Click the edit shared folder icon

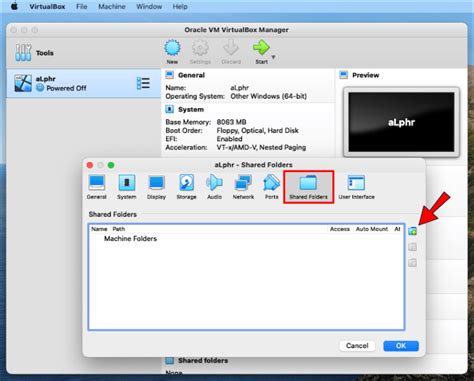pyautogui.click(x=413, y=247)
